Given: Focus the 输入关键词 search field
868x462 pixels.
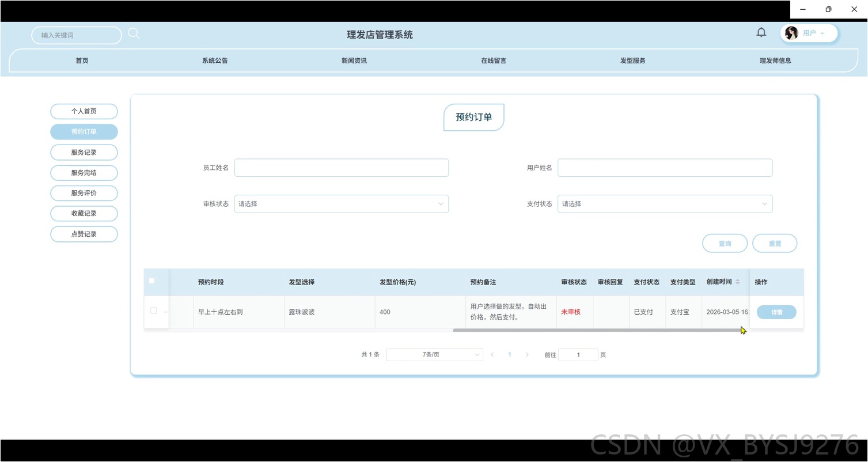Looking at the screenshot, I should 77,35.
